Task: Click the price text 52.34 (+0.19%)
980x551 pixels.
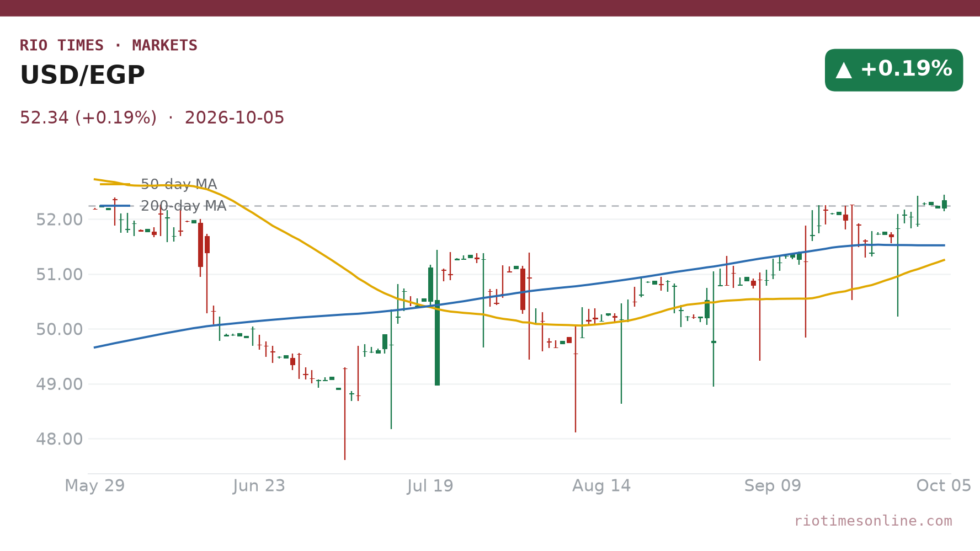Action: [88, 118]
